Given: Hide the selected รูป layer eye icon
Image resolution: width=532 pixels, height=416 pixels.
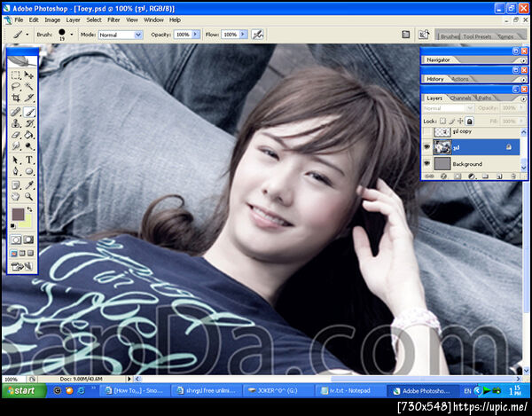Looking at the screenshot, I should (426, 147).
